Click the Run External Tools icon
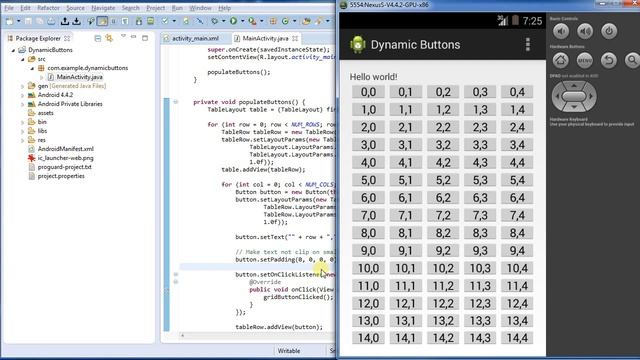This screenshot has height=360, width=640. [252, 21]
